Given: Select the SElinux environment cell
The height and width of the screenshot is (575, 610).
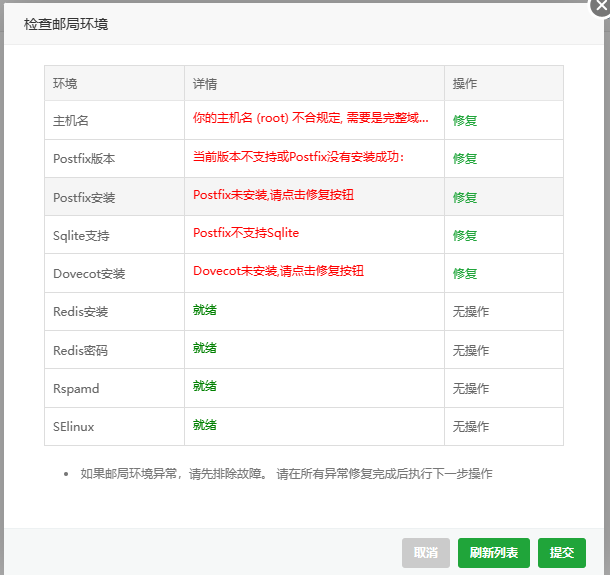Looking at the screenshot, I should click(114, 427).
